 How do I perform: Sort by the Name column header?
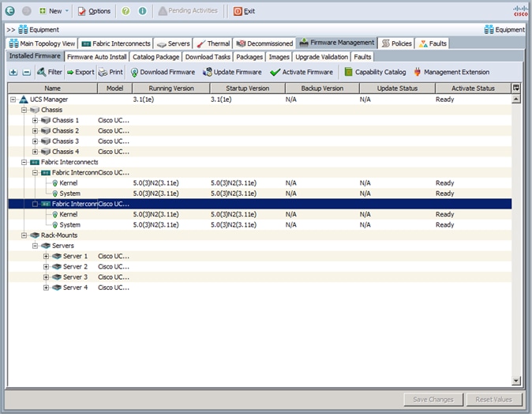pos(53,88)
